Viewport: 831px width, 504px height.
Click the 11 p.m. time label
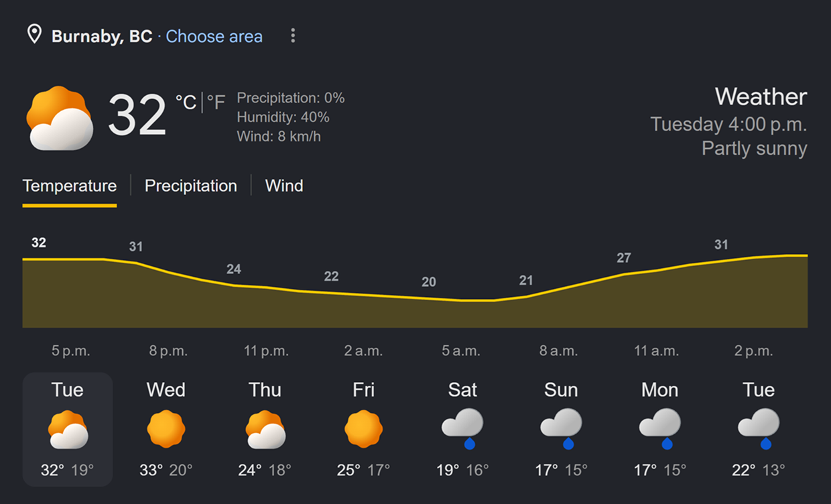pyautogui.click(x=265, y=351)
